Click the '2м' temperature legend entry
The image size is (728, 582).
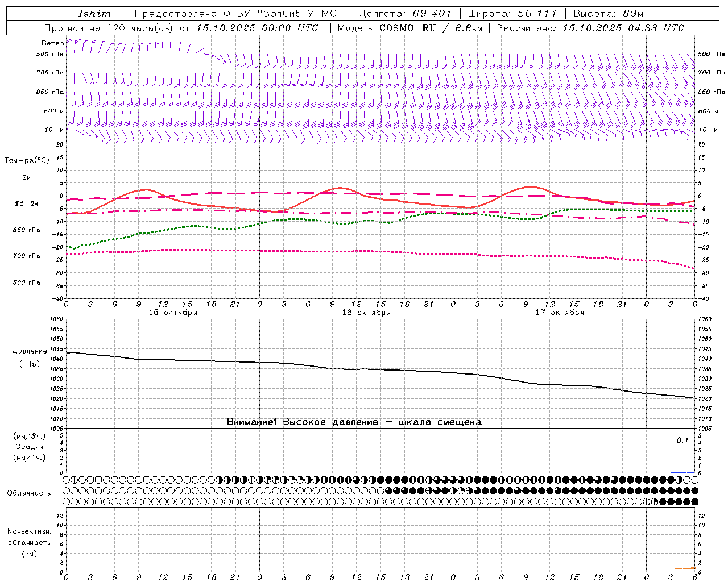tap(26, 177)
